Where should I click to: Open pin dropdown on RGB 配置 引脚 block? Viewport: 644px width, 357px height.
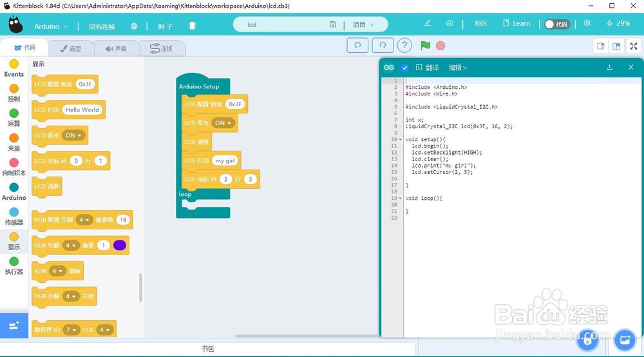(x=84, y=220)
